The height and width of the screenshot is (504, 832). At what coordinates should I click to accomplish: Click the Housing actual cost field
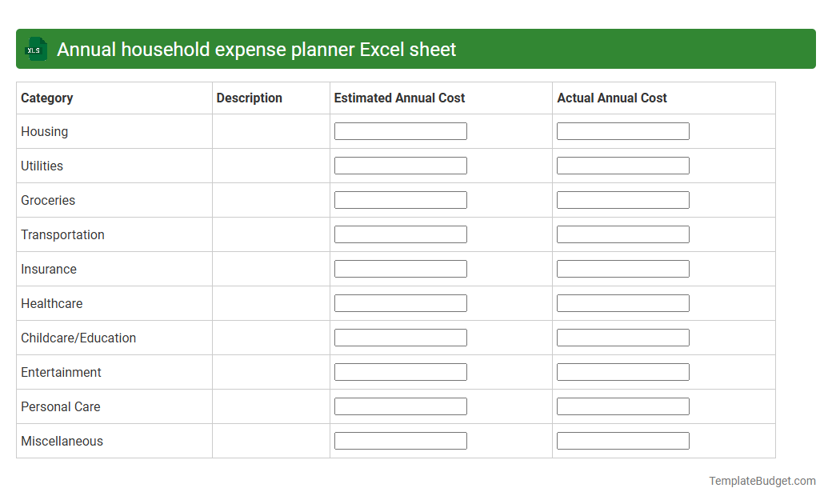click(622, 130)
